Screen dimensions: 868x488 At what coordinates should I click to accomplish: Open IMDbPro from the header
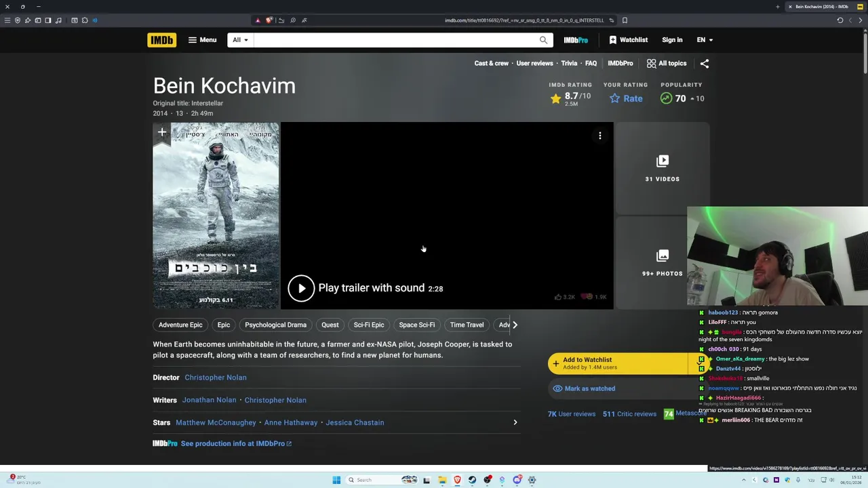(x=576, y=40)
